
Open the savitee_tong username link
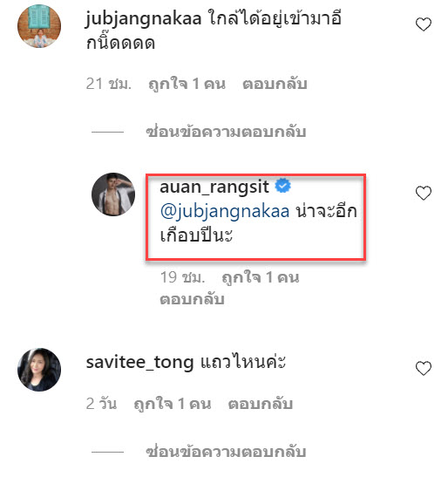pos(140,363)
